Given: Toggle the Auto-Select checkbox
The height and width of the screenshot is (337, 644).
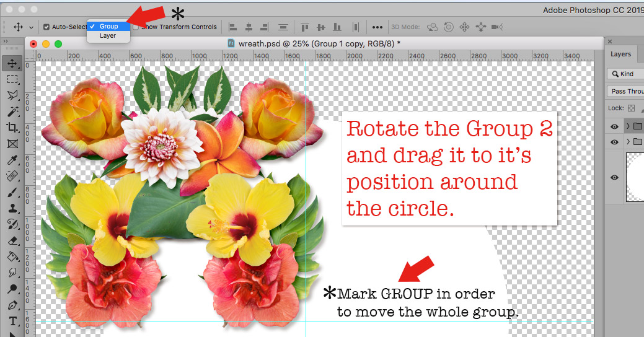Looking at the screenshot, I should click(46, 27).
